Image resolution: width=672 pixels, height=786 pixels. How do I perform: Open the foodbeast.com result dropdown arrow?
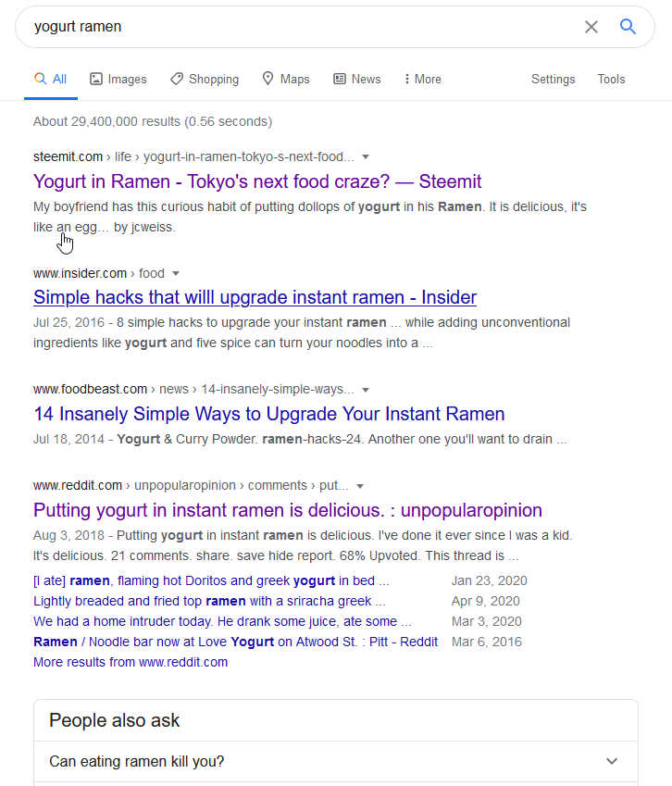point(366,390)
